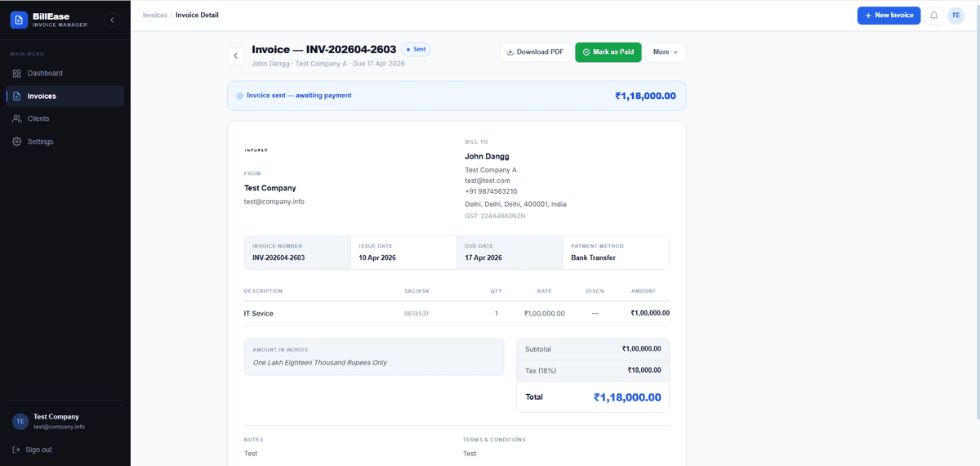Screen dimensions: 980x466
Task: Click the awaiting payment status dot
Action: 240,96
